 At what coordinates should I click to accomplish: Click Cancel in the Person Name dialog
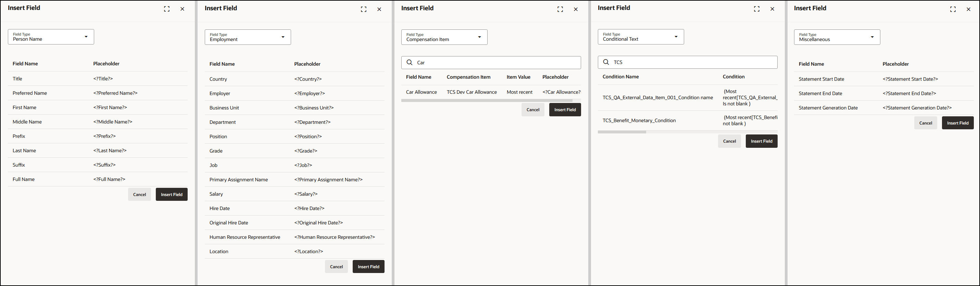[140, 194]
